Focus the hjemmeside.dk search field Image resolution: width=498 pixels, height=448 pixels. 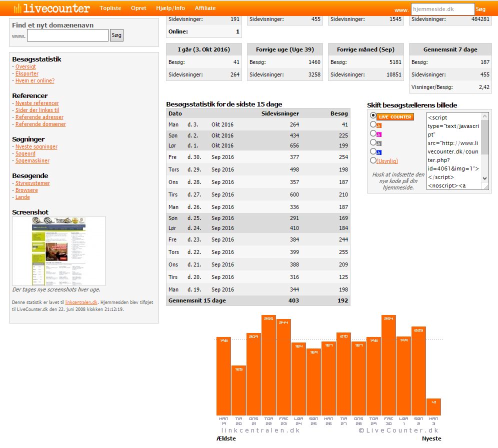(442, 9)
